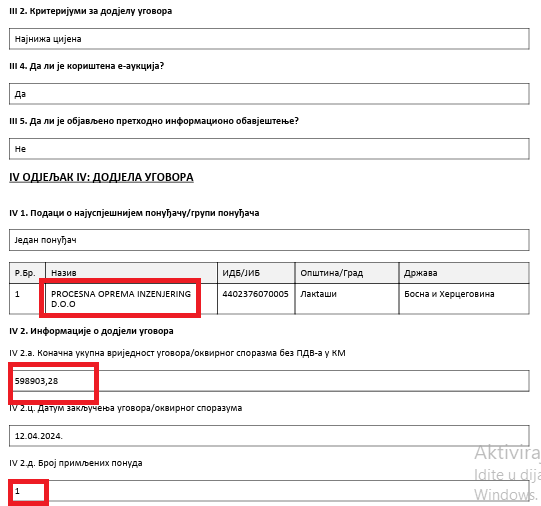Select 'PROCESNA OPREMA INZENJERING D.O.O' cell
Viewport: 541px width, 506px height.
click(x=131, y=299)
